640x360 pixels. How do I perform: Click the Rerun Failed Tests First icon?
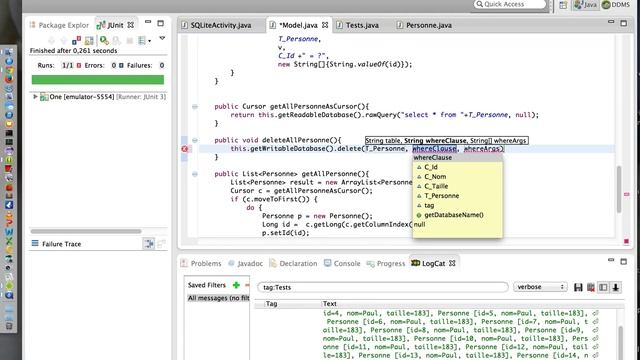pyautogui.click(x=116, y=40)
